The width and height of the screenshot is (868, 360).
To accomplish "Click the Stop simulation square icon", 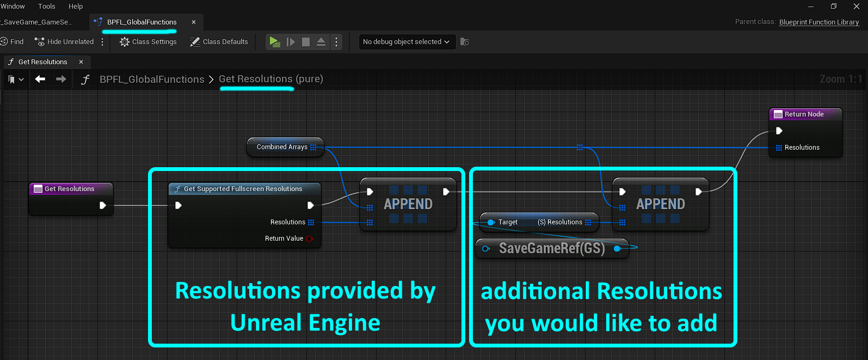I will (306, 42).
